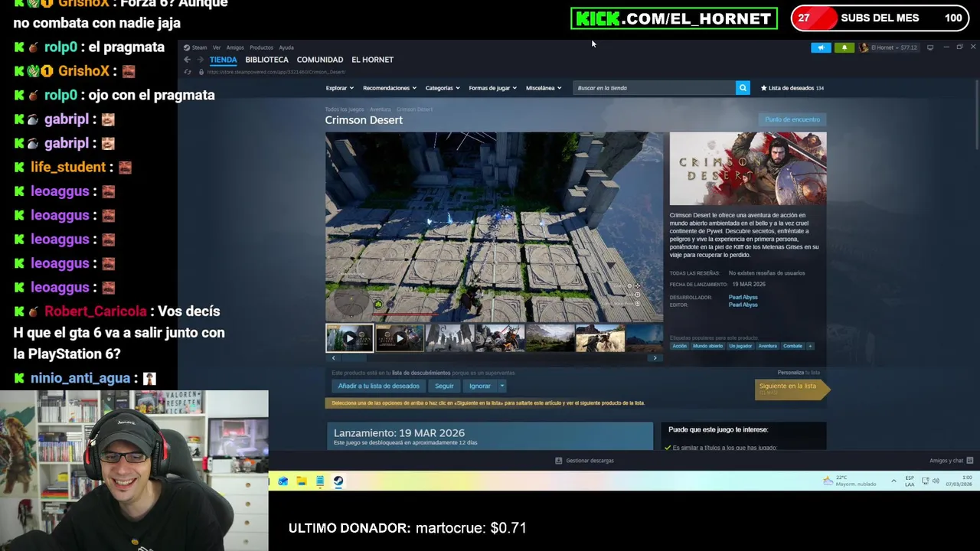Open the Ayuda menu

(x=286, y=47)
